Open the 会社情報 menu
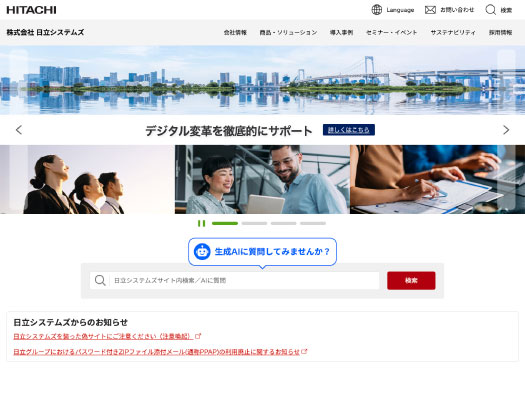 coord(235,32)
